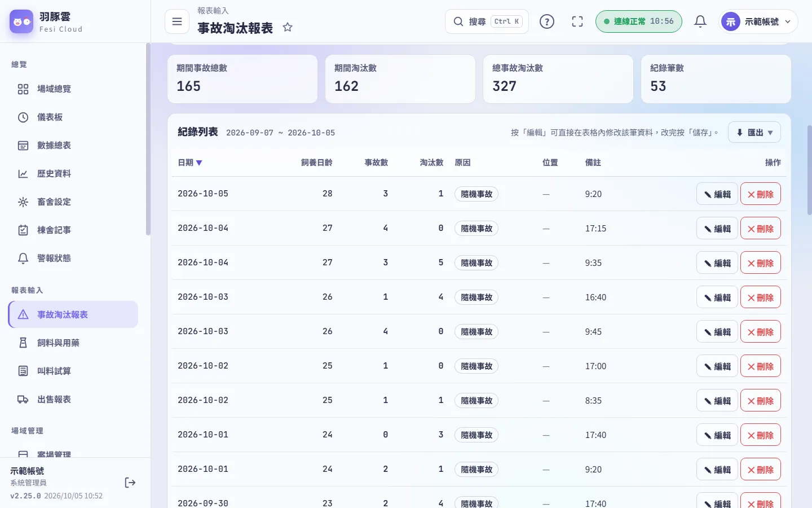Click the 連線正常 connection status badge
Image resolution: width=812 pixels, height=508 pixels.
click(x=639, y=21)
